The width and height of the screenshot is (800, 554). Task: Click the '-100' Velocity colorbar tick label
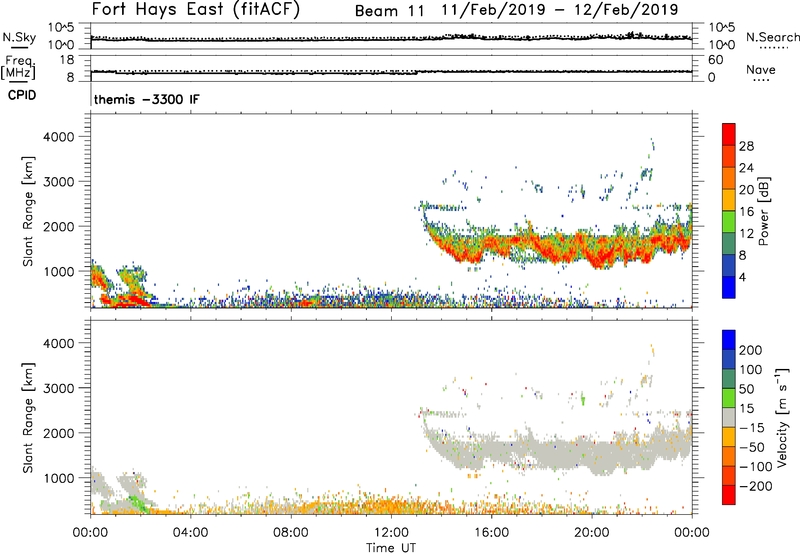755,467
